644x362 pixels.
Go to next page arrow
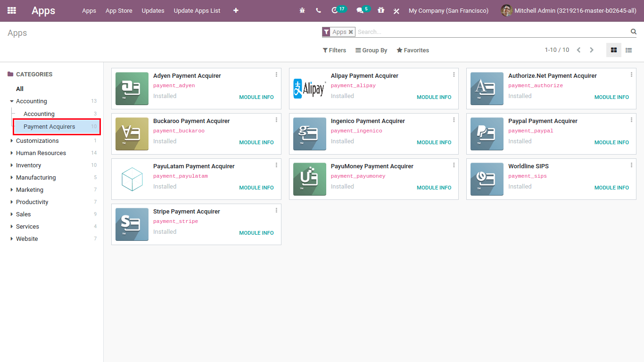coord(592,50)
